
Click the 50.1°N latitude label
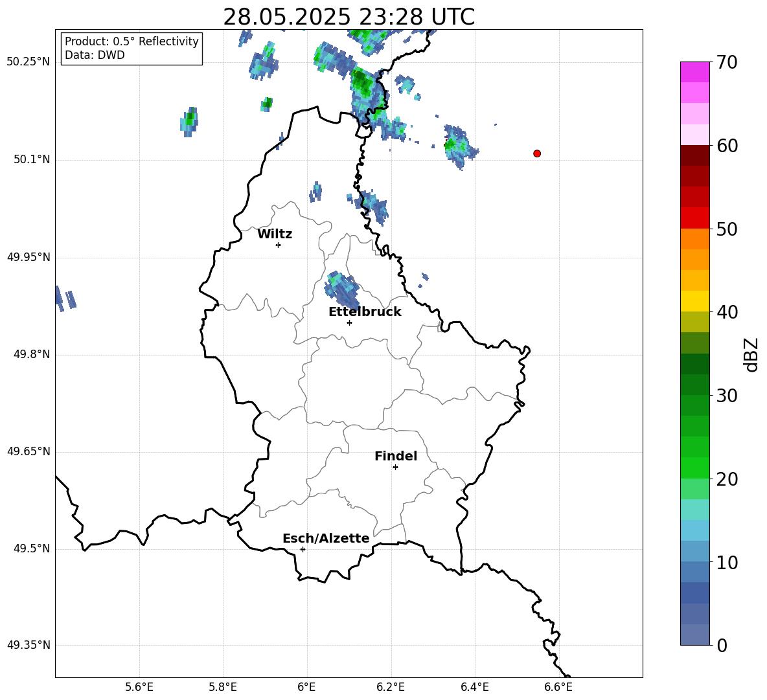(32, 160)
